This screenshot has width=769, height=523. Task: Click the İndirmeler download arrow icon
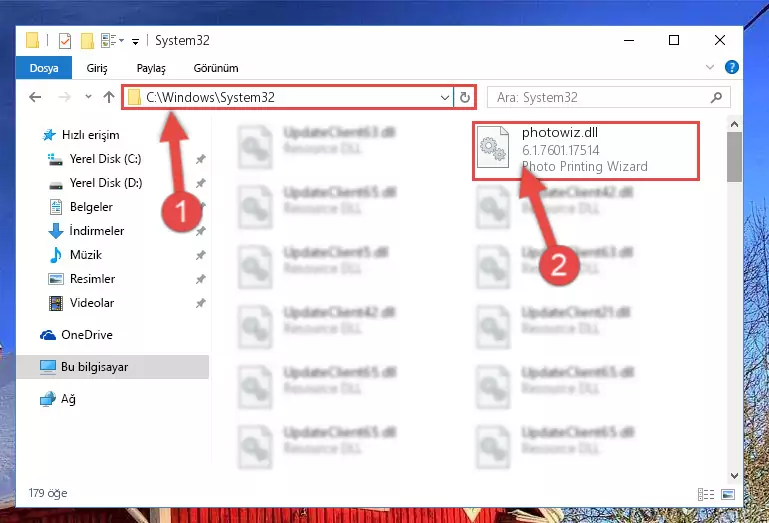[x=55, y=231]
